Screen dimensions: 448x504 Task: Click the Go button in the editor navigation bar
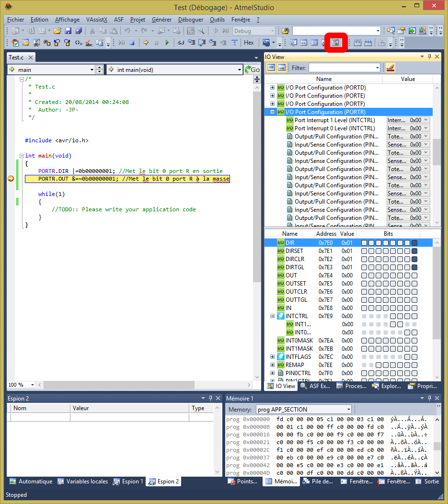coord(252,70)
